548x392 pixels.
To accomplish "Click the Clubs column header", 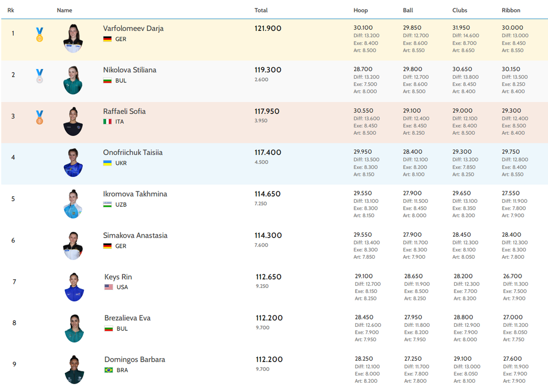I will click(x=460, y=10).
